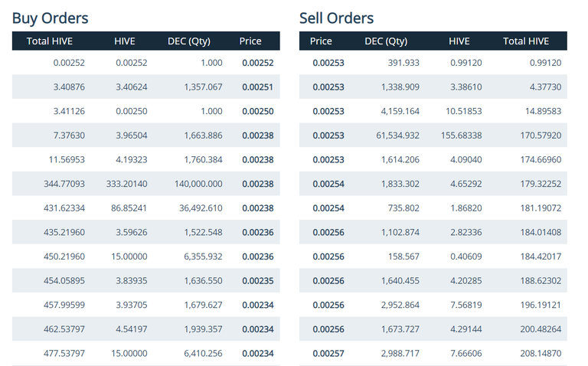
Task: Select the buy order priced 0.00251
Action: pyautogui.click(x=258, y=87)
